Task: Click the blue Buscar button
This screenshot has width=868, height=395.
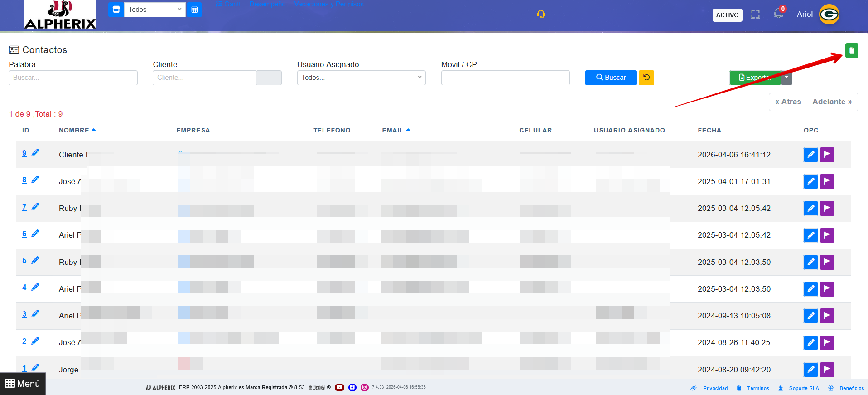Action: pos(610,78)
